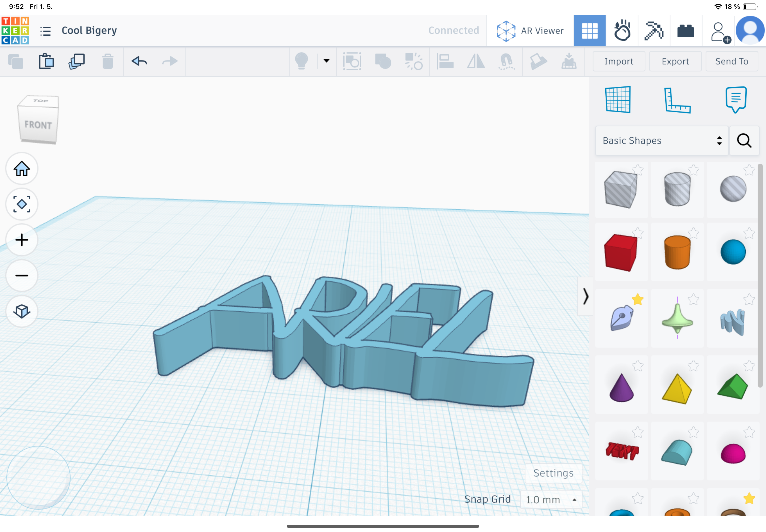Select the Workplane tool

618,100
